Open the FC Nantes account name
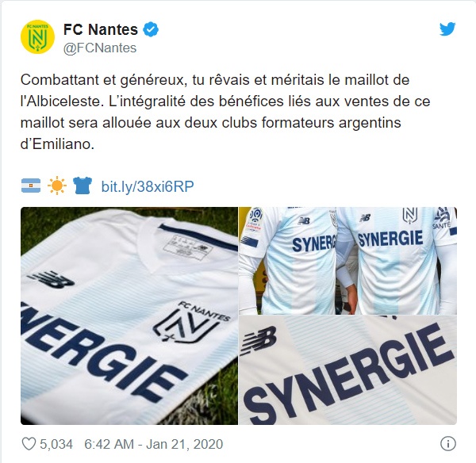The height and width of the screenshot is (463, 476). [101, 30]
